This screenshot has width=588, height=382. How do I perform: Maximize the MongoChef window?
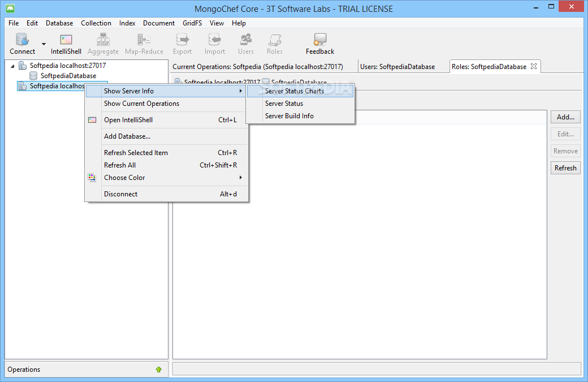click(551, 6)
